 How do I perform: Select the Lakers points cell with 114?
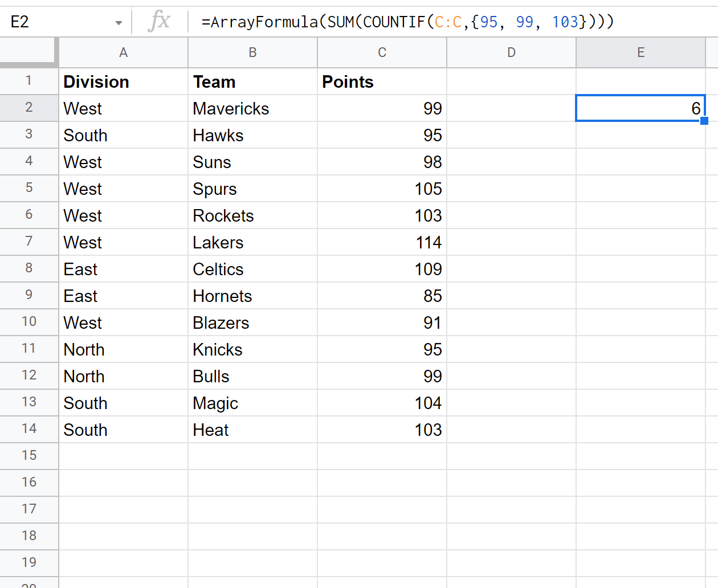(x=382, y=243)
